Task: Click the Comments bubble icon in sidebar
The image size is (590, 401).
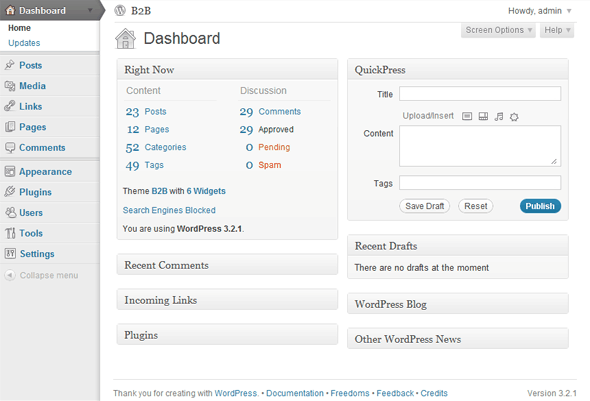Action: [10, 147]
